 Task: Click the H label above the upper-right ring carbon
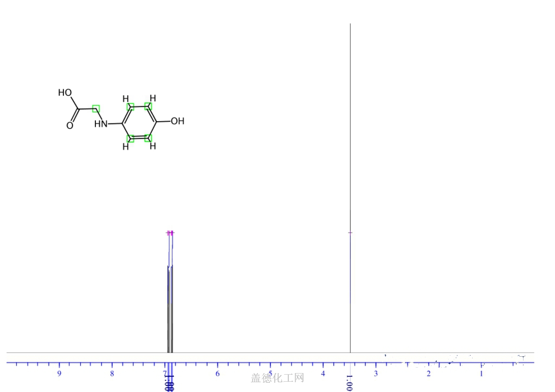pyautogui.click(x=153, y=98)
